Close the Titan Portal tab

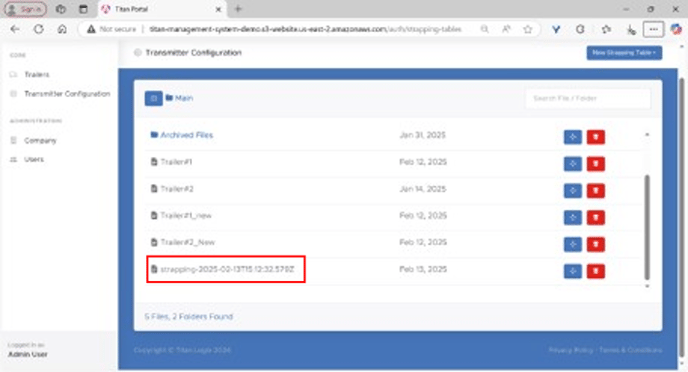[218, 9]
